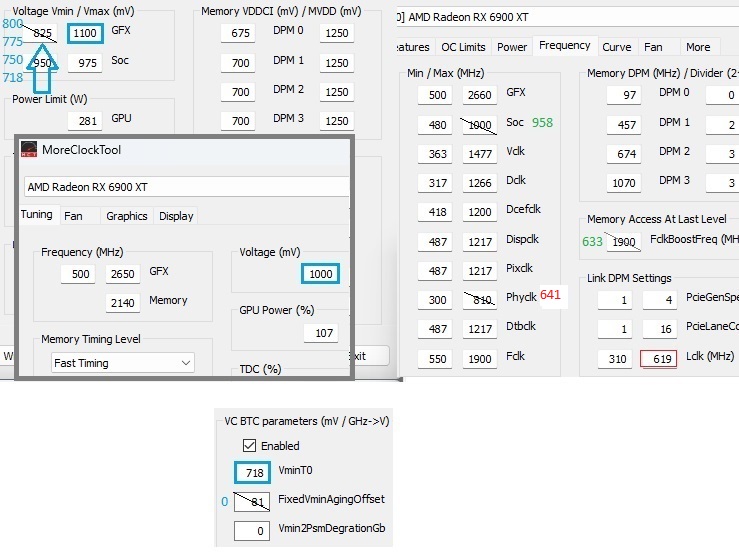Open the More tab
739x560 pixels.
(x=698, y=47)
